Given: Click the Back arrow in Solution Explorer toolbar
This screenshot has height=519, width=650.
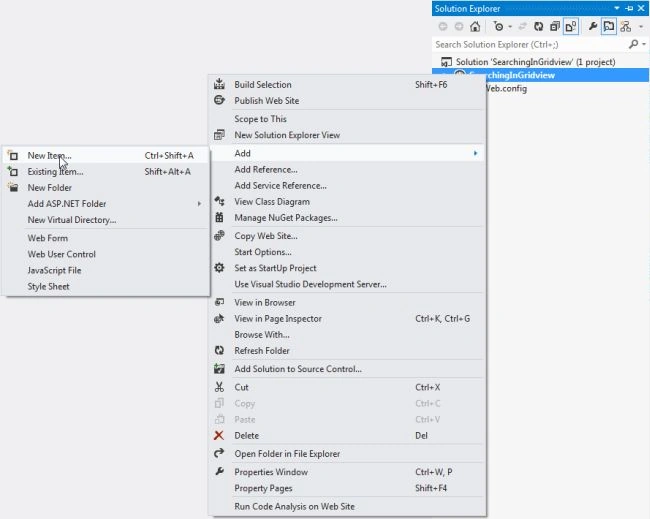Looking at the screenshot, I should pyautogui.click(x=443, y=27).
